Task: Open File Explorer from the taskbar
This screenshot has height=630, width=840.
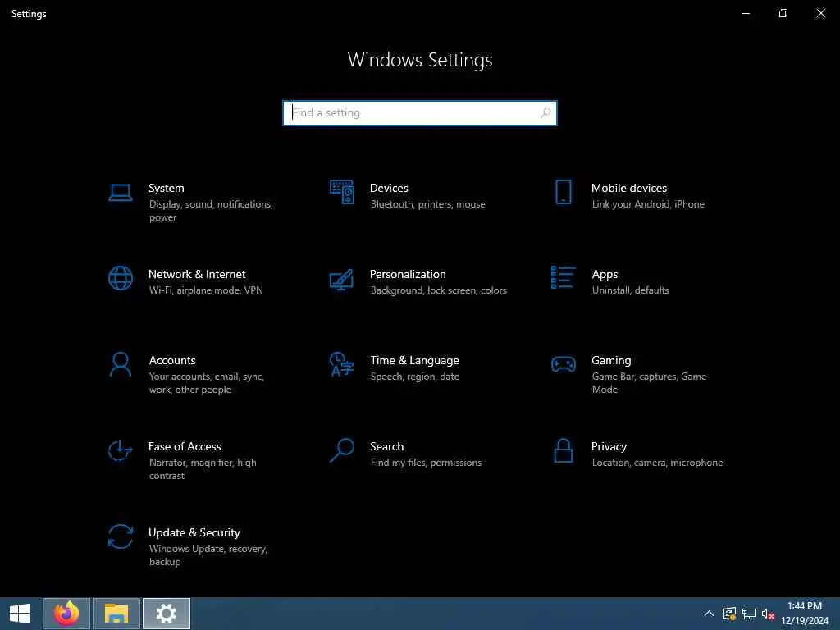Action: pyautogui.click(x=116, y=614)
